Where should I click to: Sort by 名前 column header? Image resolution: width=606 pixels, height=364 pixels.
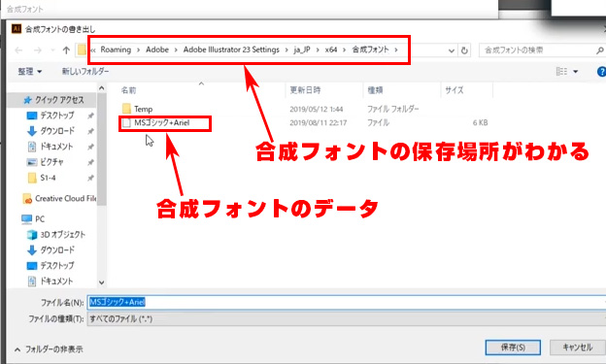tap(128, 90)
